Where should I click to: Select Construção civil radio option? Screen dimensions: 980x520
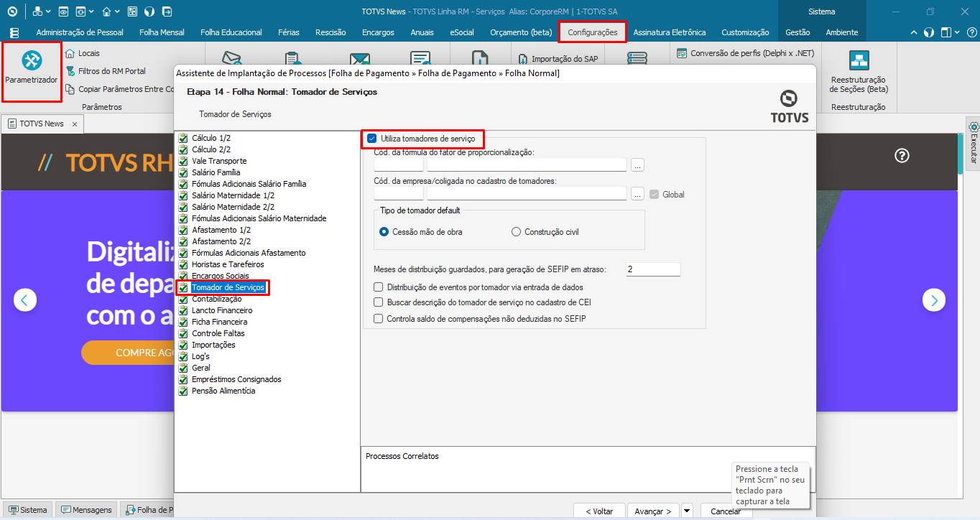point(516,232)
